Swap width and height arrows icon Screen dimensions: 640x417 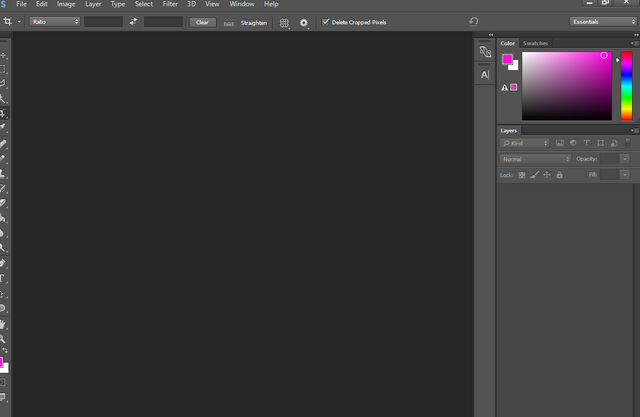133,22
